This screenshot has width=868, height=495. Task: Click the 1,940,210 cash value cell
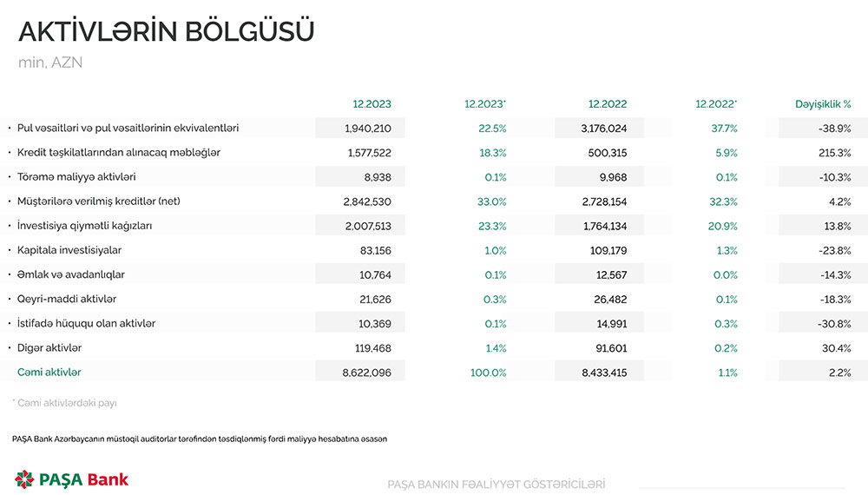367,129
